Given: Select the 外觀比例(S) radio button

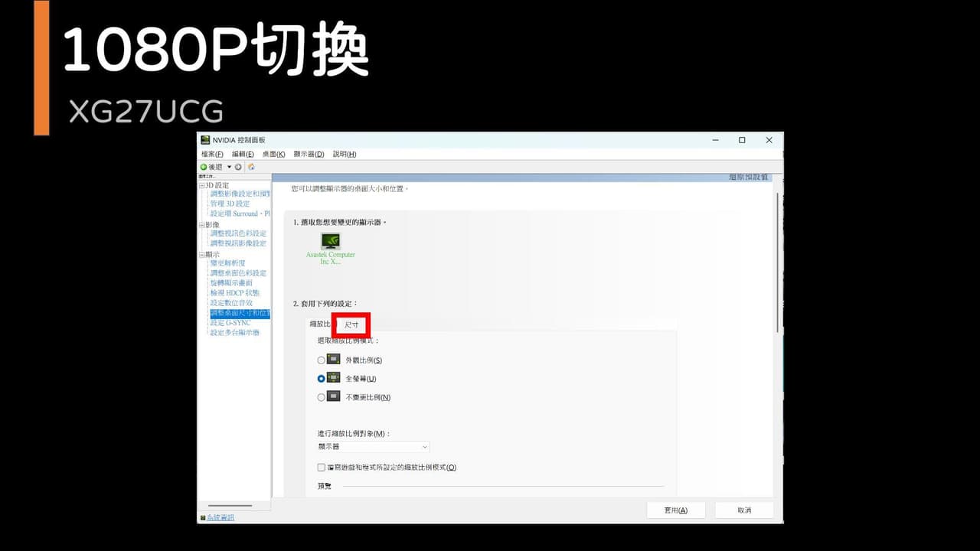Looking at the screenshot, I should 322,360.
